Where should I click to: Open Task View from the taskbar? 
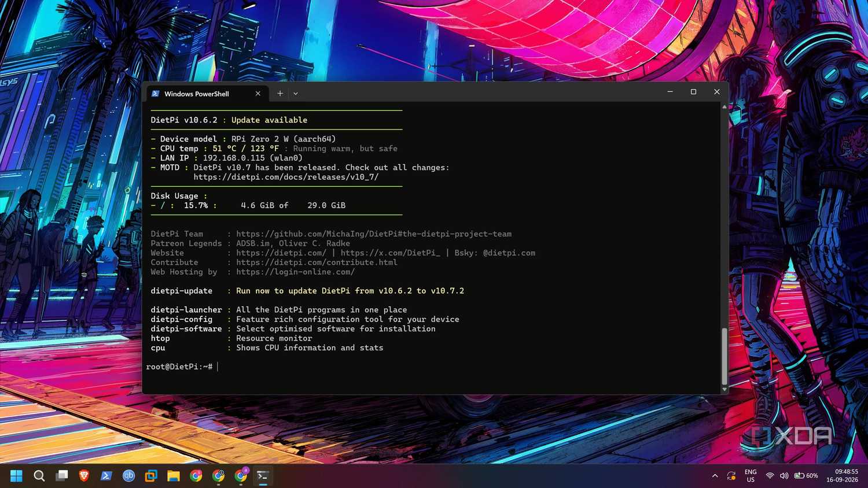pos(62,476)
